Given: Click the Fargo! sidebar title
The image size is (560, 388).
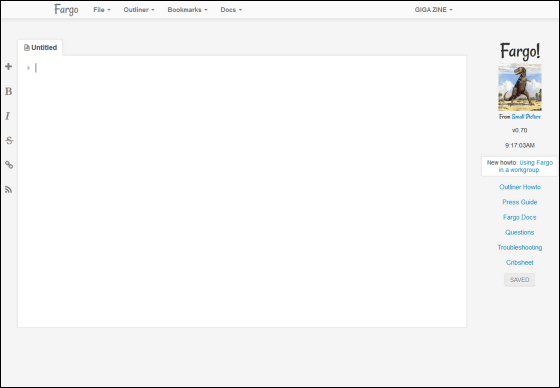Looking at the screenshot, I should pyautogui.click(x=520, y=51).
